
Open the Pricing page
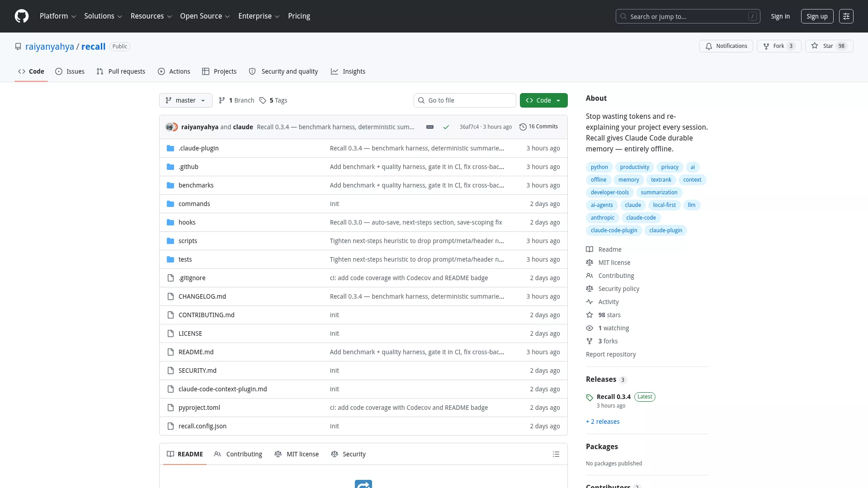point(299,16)
